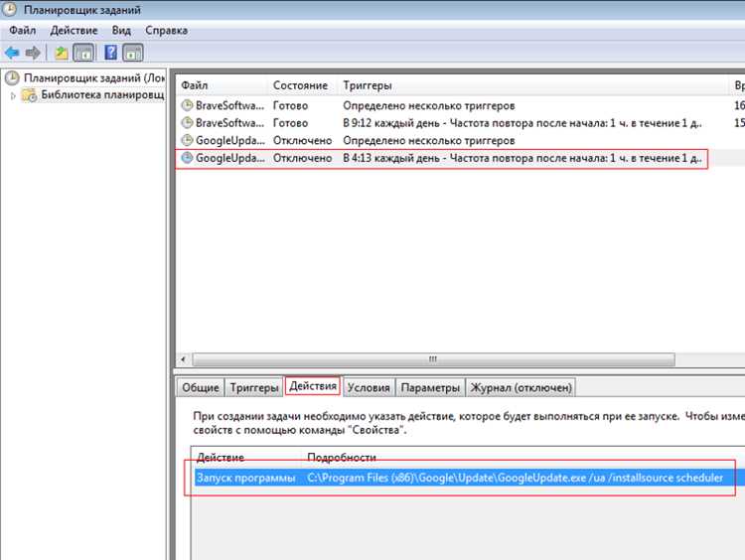Sort by the Файл column header
745x560 pixels.
[x=195, y=85]
